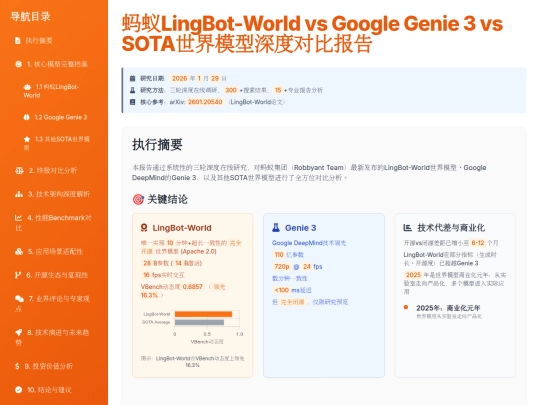Click the document icon beside 执行摘要
540x405 pixels.
click(x=18, y=41)
